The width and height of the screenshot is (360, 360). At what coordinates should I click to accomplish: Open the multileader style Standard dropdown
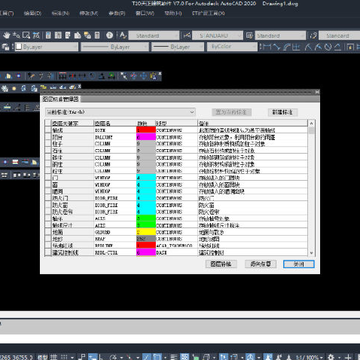point(339,35)
